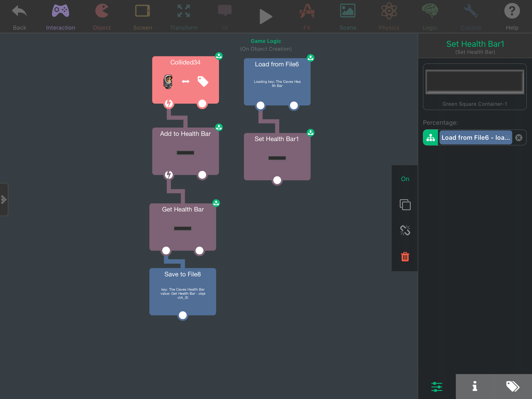Image resolution: width=532 pixels, height=399 pixels.
Task: Switch to the info tab
Action: click(x=475, y=386)
